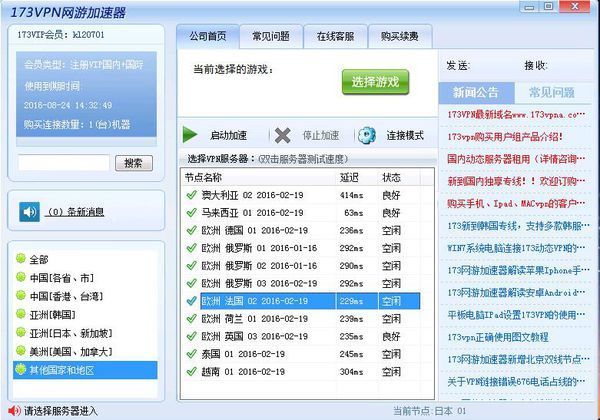The height and width of the screenshot is (420, 600).
Task: Open news WIN7系统电脑连接173动态VPN link
Action: pyautogui.click(x=516, y=248)
